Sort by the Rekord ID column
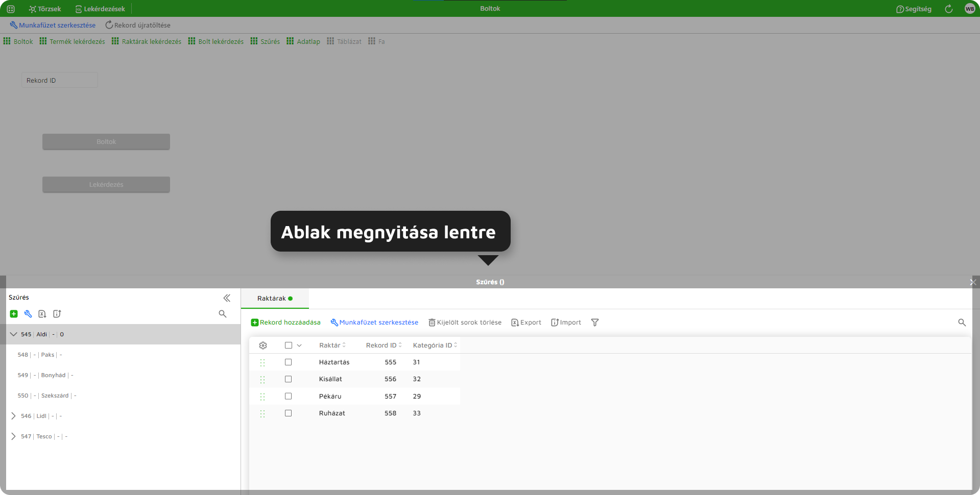This screenshot has height=495, width=980. pyautogui.click(x=384, y=345)
